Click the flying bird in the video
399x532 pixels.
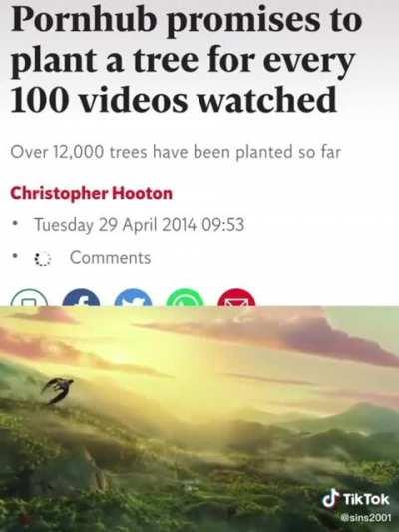coord(58,390)
